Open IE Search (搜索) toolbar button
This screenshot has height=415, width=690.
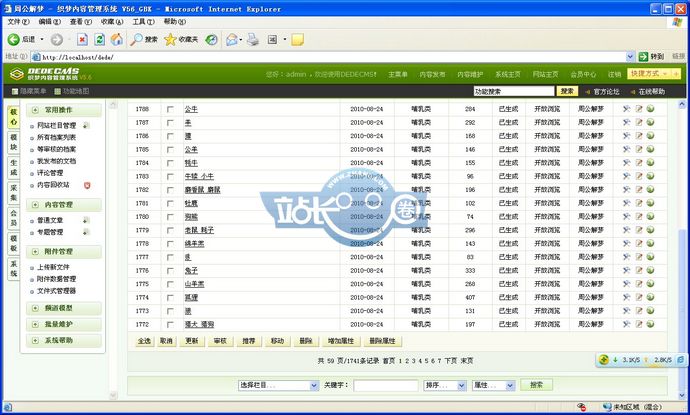[144, 40]
